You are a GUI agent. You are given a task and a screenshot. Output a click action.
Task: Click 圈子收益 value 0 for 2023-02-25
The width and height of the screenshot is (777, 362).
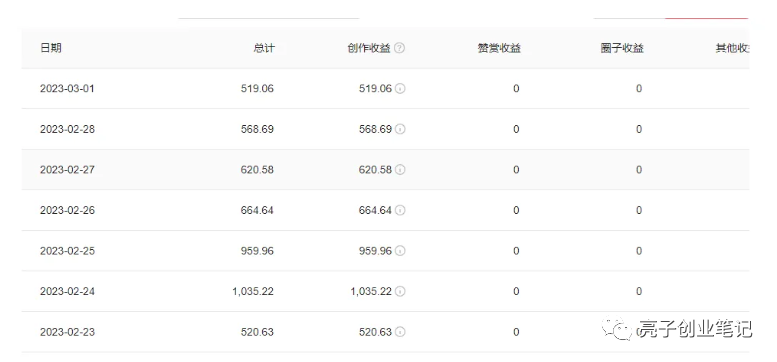click(x=639, y=251)
